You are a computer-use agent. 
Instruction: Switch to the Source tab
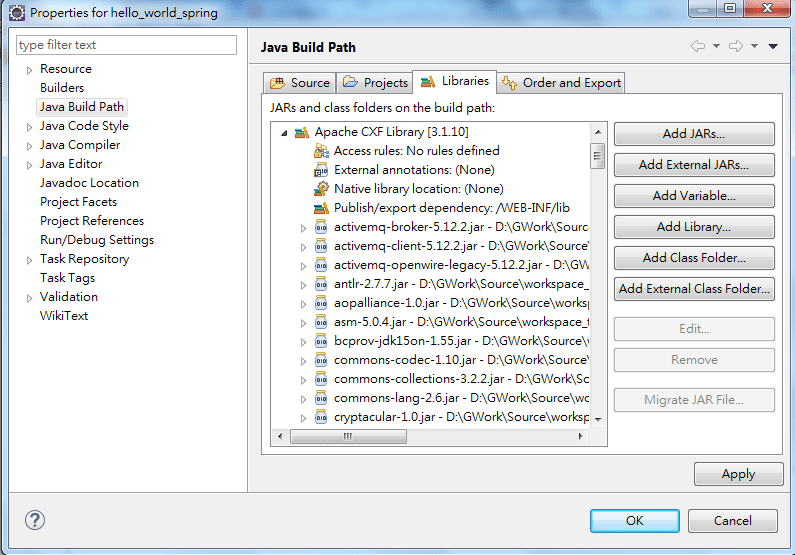[300, 83]
